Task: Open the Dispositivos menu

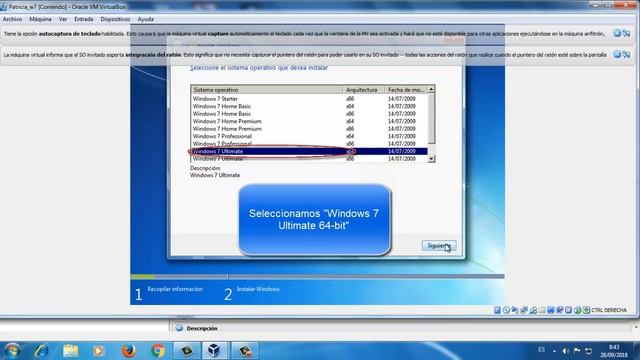Action: coord(115,19)
